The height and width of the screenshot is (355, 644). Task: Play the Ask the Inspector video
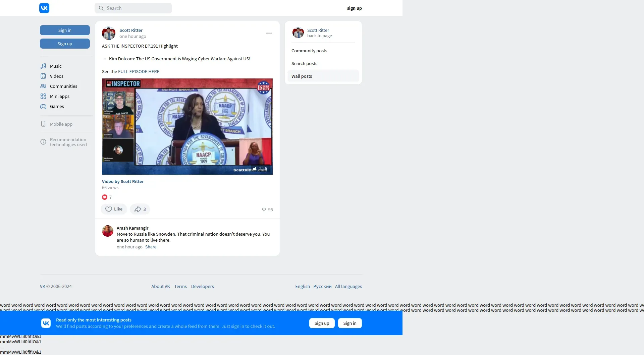coord(187,126)
